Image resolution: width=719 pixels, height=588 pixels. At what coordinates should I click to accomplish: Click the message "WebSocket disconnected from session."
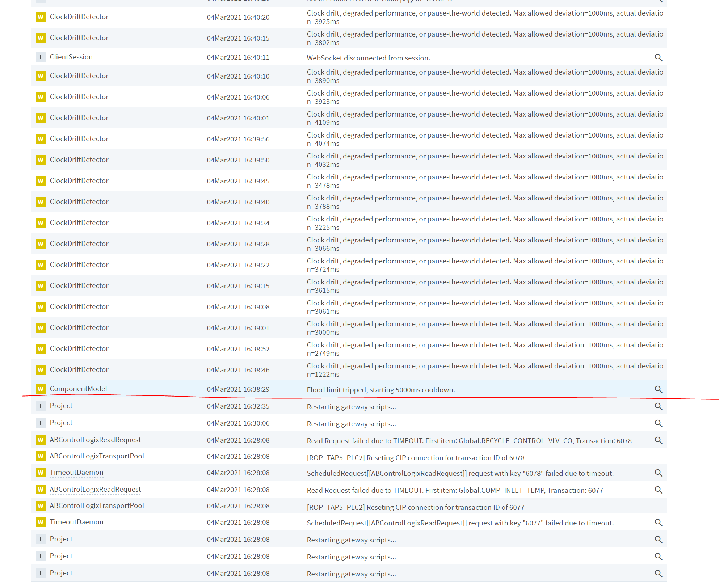click(368, 58)
